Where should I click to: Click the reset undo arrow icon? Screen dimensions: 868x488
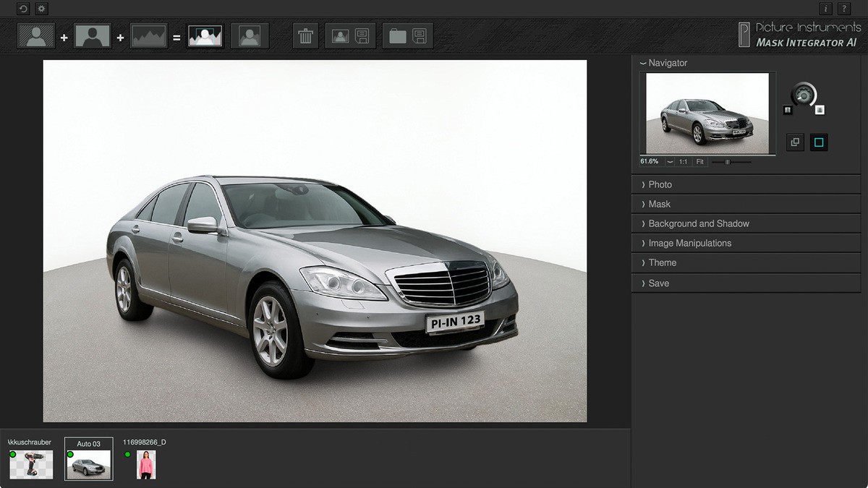(x=23, y=9)
